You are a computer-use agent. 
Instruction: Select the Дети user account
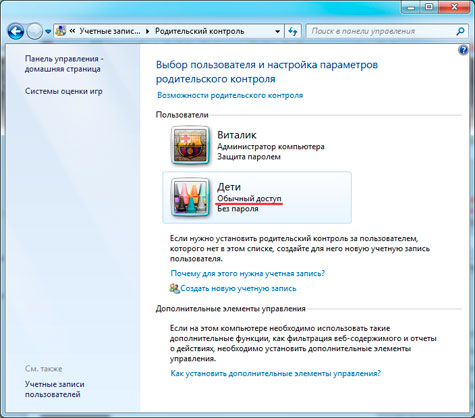[x=257, y=197]
